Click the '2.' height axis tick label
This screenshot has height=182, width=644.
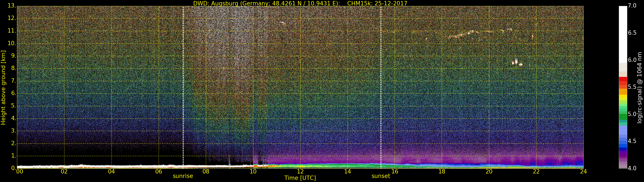point(13,143)
